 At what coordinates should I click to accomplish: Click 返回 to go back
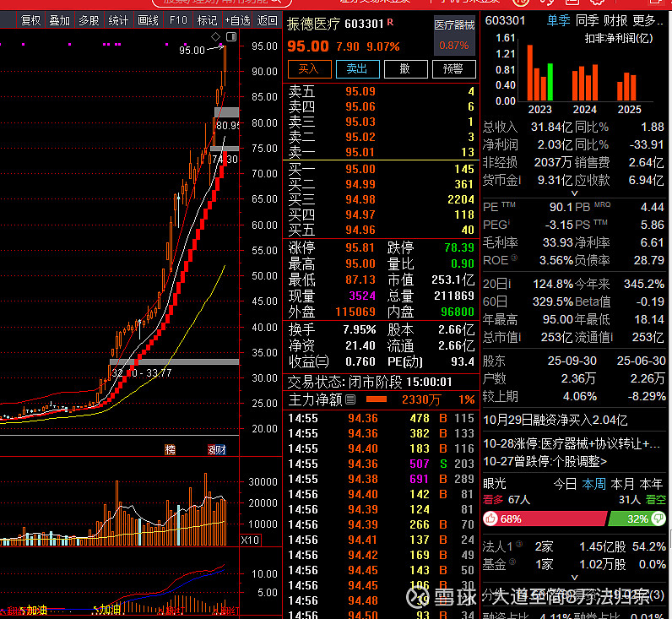[267, 20]
